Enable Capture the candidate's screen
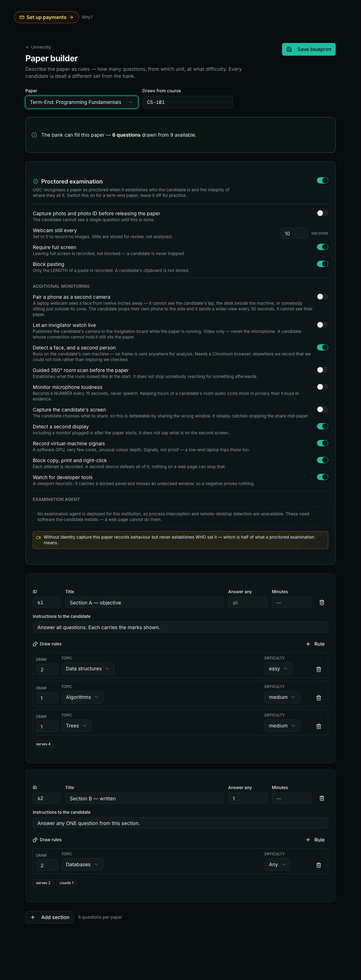The image size is (361, 980). [x=323, y=409]
